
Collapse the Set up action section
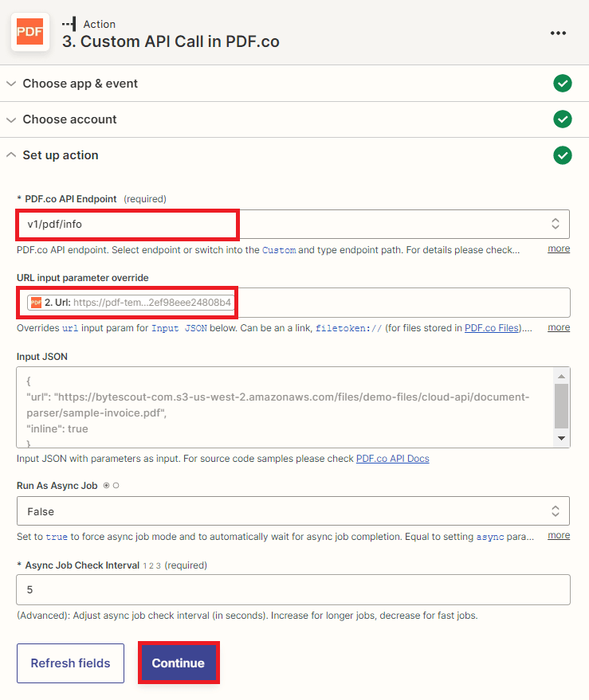point(11,155)
